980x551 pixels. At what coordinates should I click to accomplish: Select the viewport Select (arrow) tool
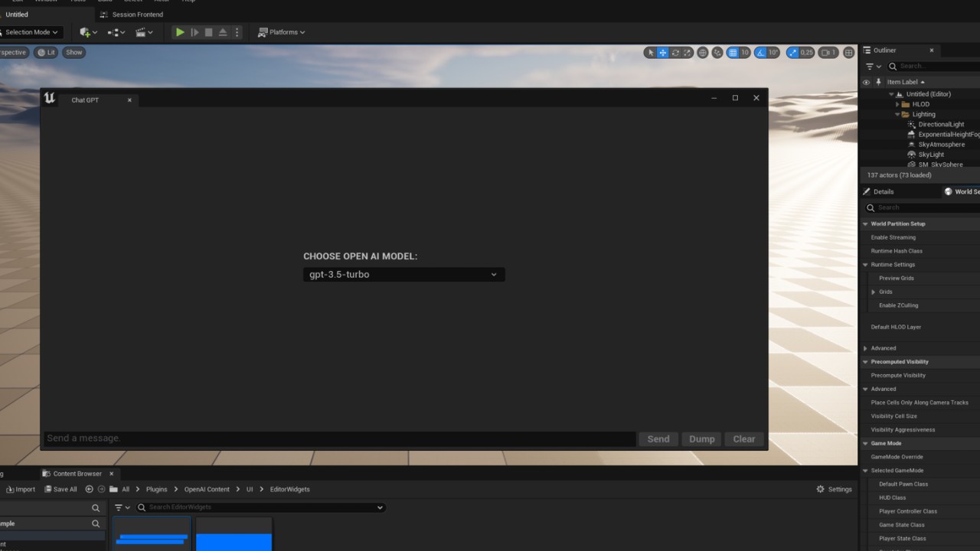pos(651,53)
